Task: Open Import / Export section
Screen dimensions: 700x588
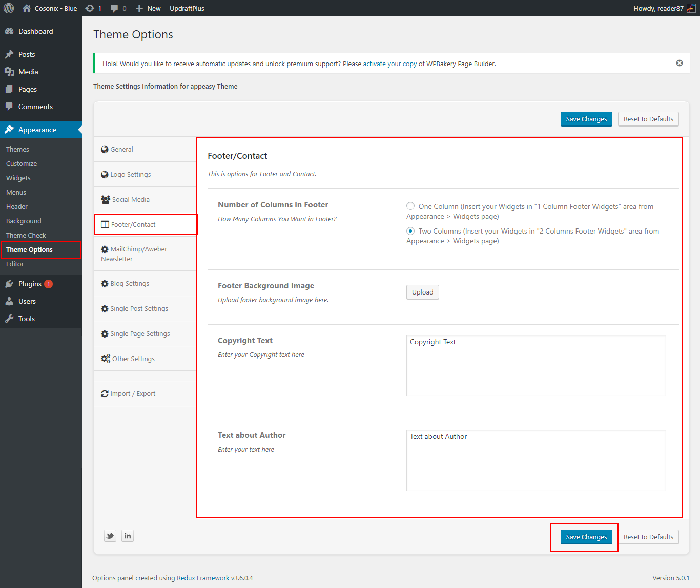Action: (x=132, y=393)
